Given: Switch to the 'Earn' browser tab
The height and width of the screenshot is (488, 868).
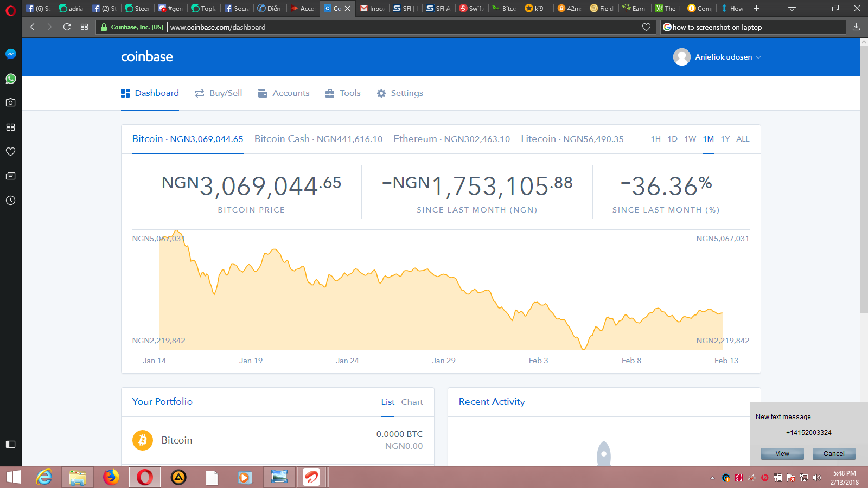Looking at the screenshot, I should click(634, 8).
